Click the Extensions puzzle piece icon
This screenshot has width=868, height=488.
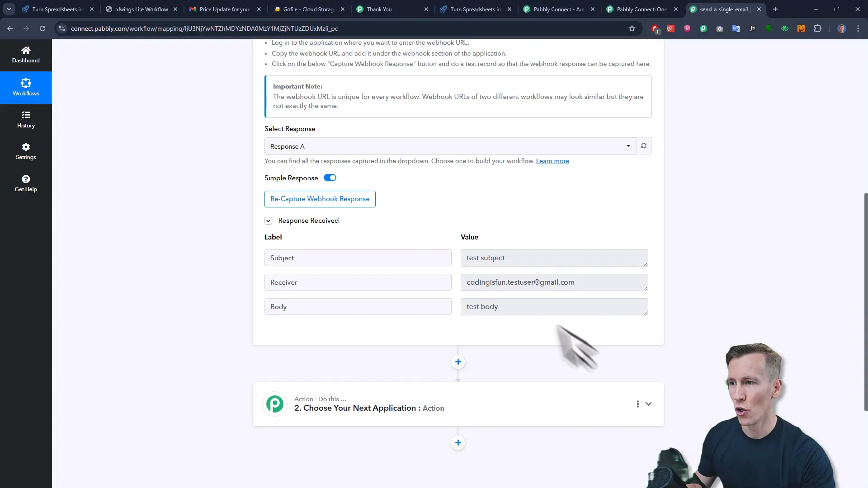pyautogui.click(x=818, y=28)
